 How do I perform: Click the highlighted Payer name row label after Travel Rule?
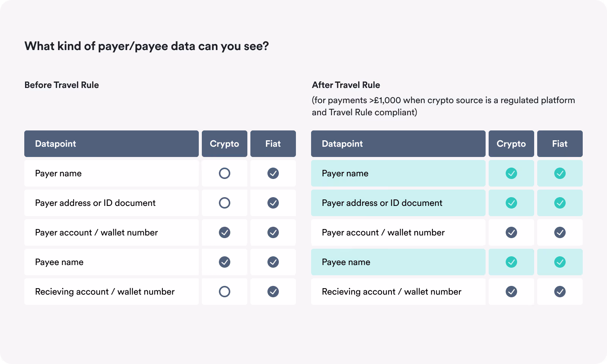398,173
